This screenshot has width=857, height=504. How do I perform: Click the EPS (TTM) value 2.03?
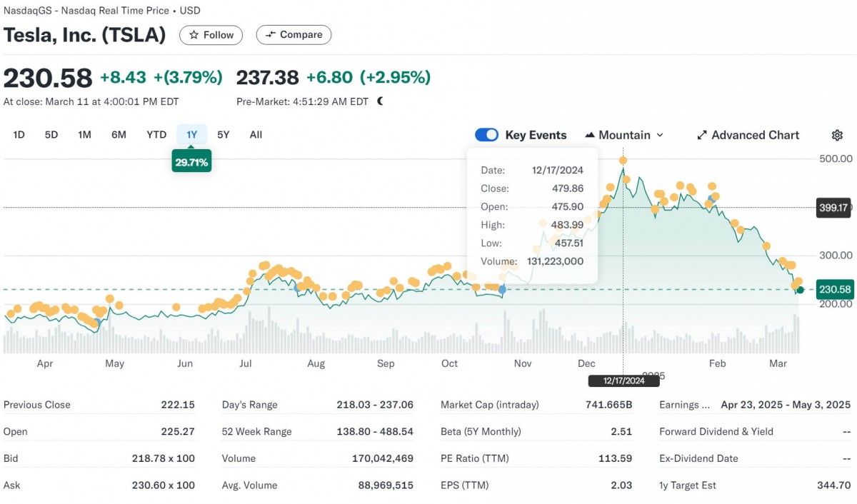[x=621, y=485]
